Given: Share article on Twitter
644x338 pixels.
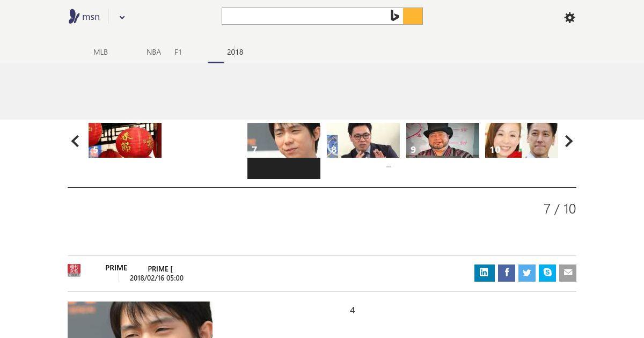Looking at the screenshot, I should (527, 273).
